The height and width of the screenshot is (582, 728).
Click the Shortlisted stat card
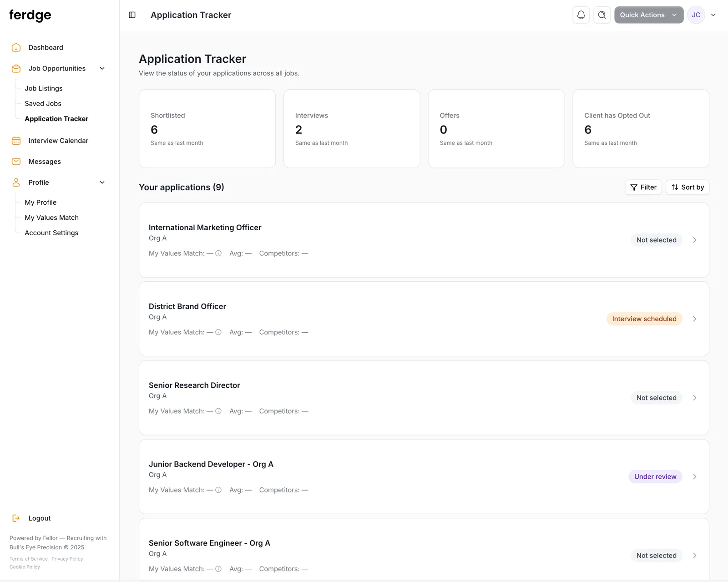click(x=207, y=129)
